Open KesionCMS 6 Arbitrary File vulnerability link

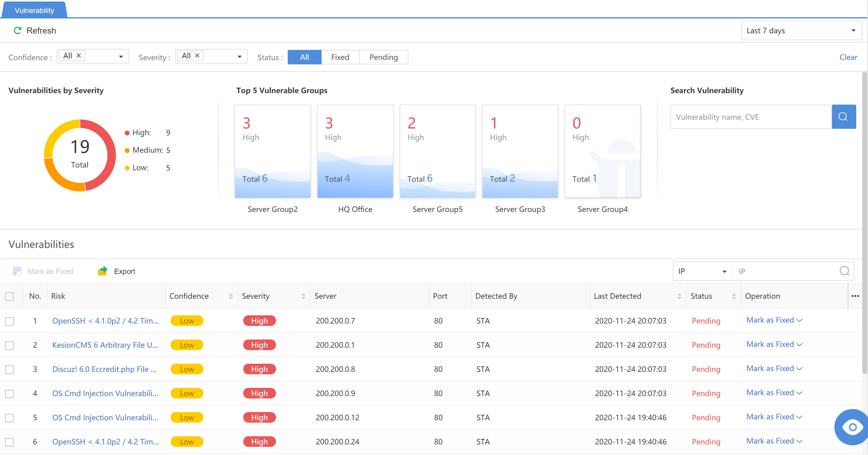(105, 345)
